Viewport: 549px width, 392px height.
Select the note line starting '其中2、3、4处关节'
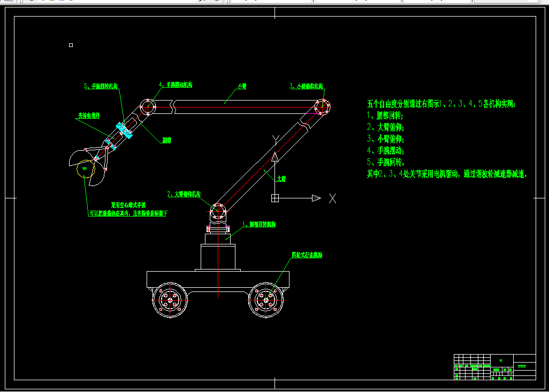(447, 174)
